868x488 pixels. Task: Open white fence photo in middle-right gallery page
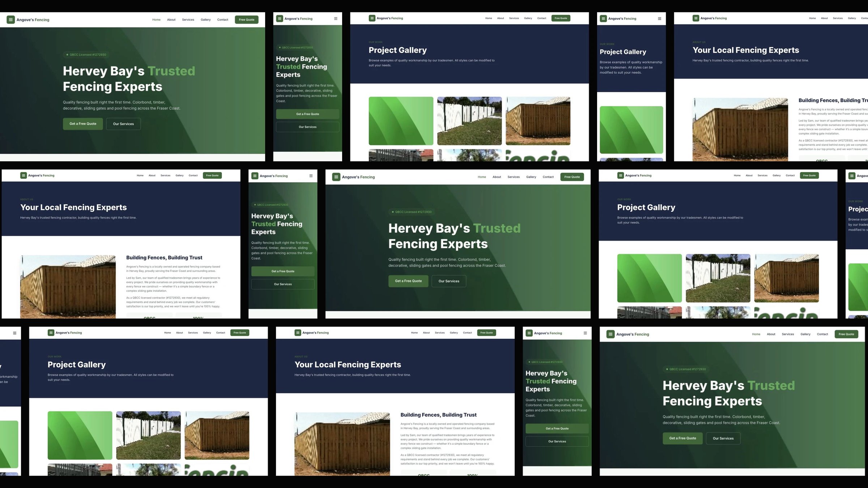click(718, 278)
